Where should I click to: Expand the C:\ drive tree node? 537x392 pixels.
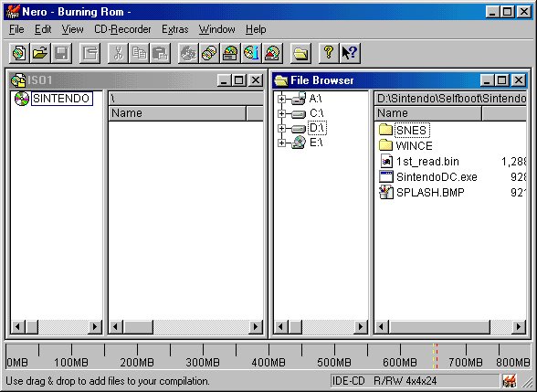click(281, 113)
